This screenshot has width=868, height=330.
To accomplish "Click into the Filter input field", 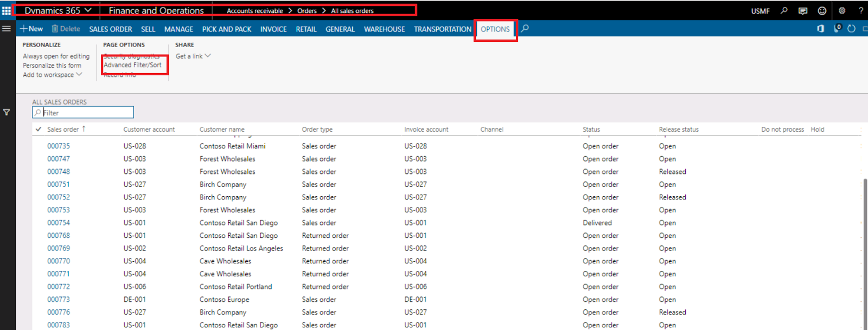I will pos(87,113).
